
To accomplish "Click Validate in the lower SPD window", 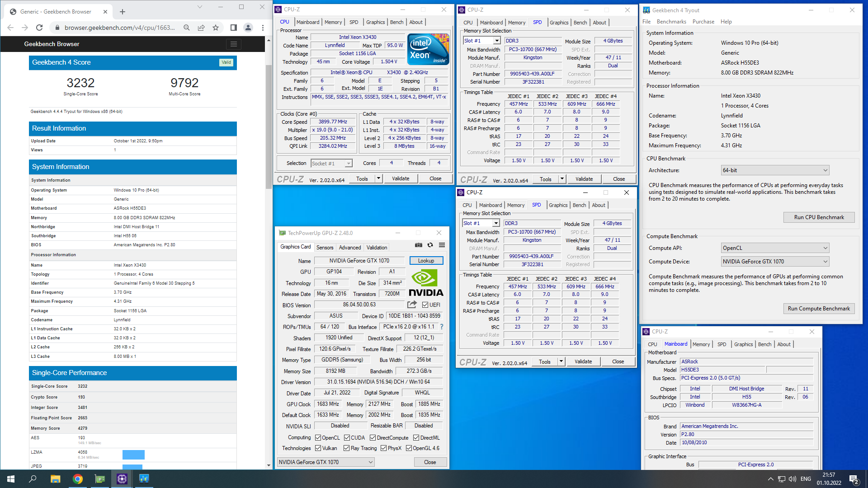I will pos(583,361).
